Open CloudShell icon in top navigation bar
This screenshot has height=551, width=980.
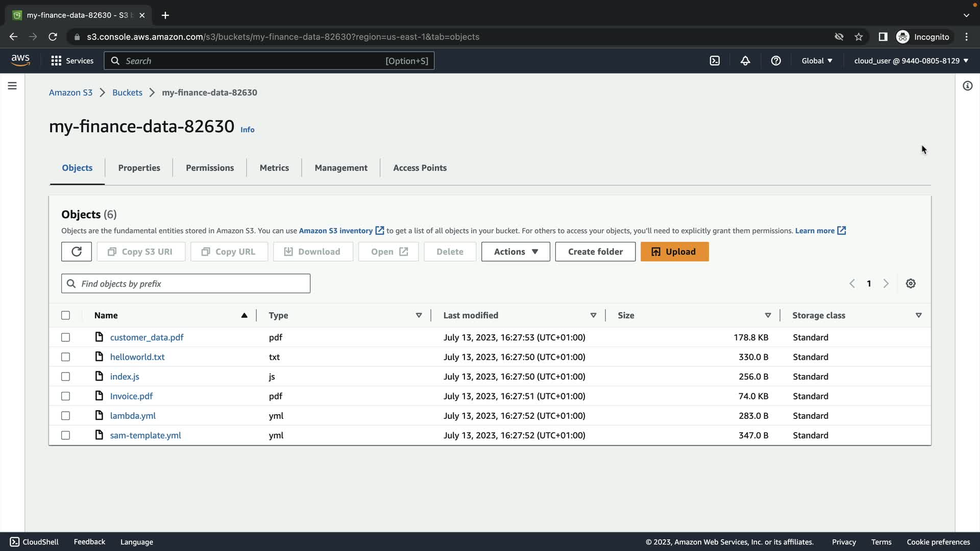[715, 61]
